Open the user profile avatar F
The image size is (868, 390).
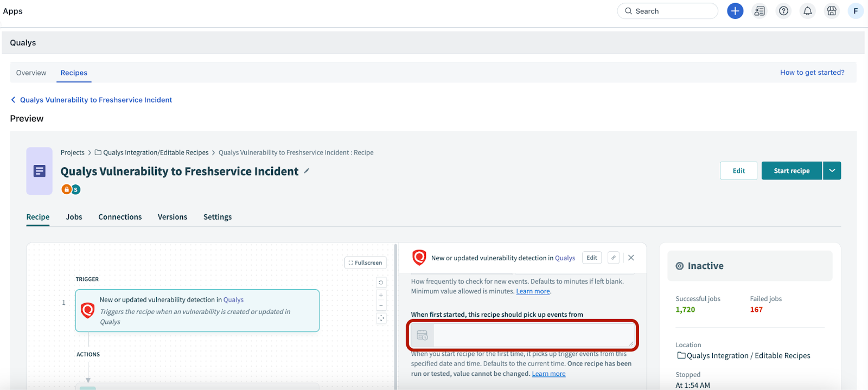[x=856, y=11]
